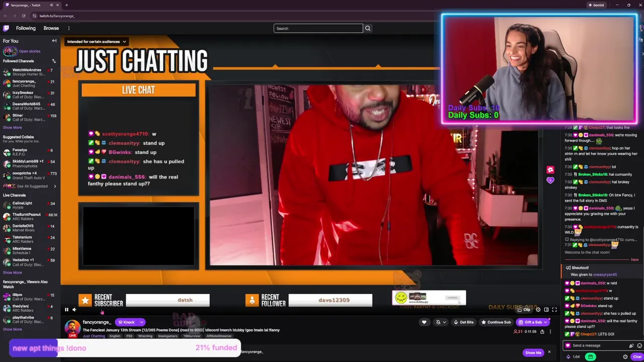Open DeansWorld845 followed channel

(x=29, y=106)
